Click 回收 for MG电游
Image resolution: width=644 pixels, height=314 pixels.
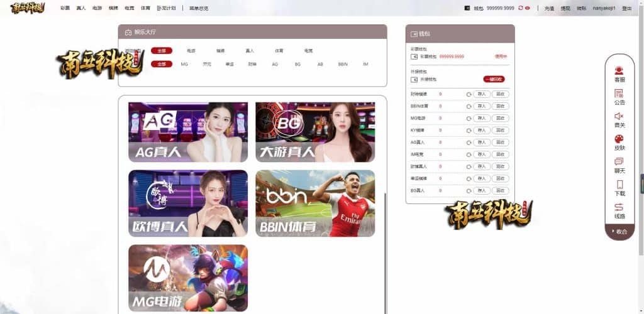500,119
